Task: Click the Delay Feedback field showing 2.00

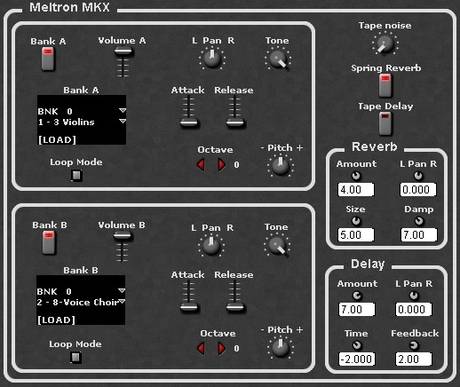Action: pos(414,359)
